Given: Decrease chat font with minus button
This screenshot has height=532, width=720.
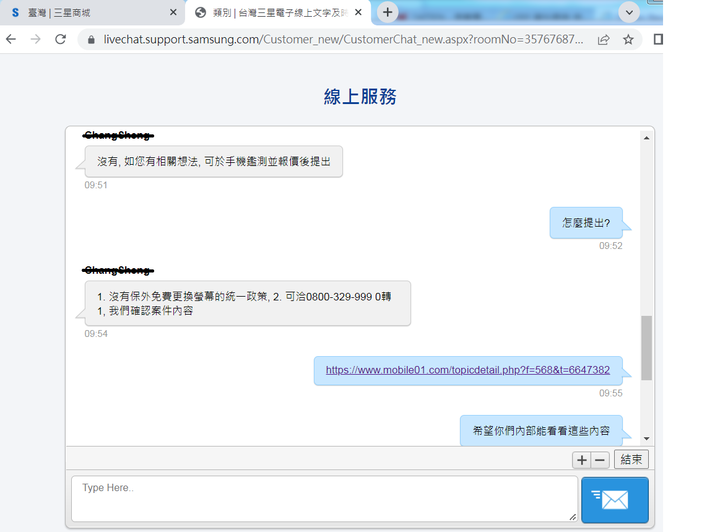Looking at the screenshot, I should [x=600, y=460].
